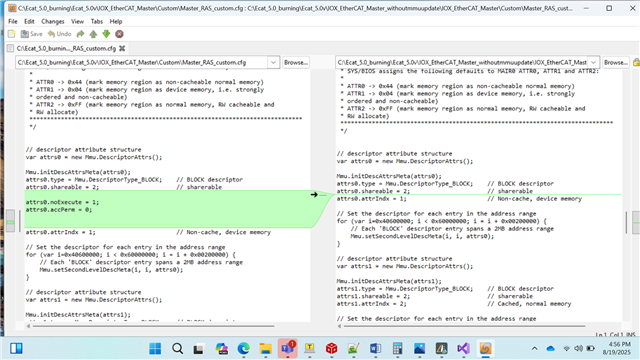Push the green change block to right pane using the arrow
The height and width of the screenshot is (360, 640).
coord(314,195)
